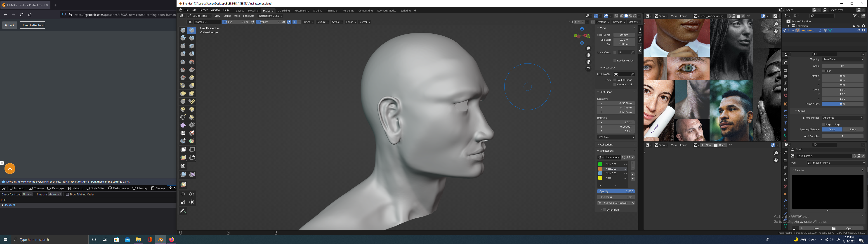Click the Jump to Replies button
Image resolution: width=868 pixels, height=244 pixels.
[32, 25]
